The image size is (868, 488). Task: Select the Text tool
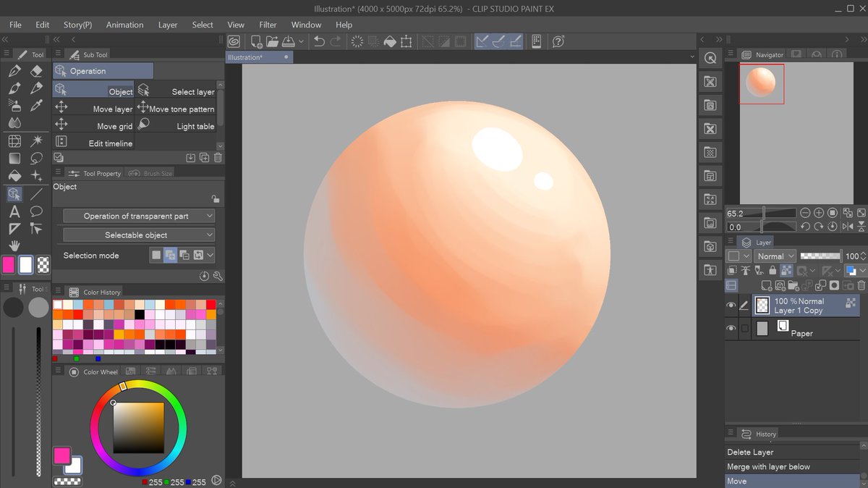coord(14,211)
